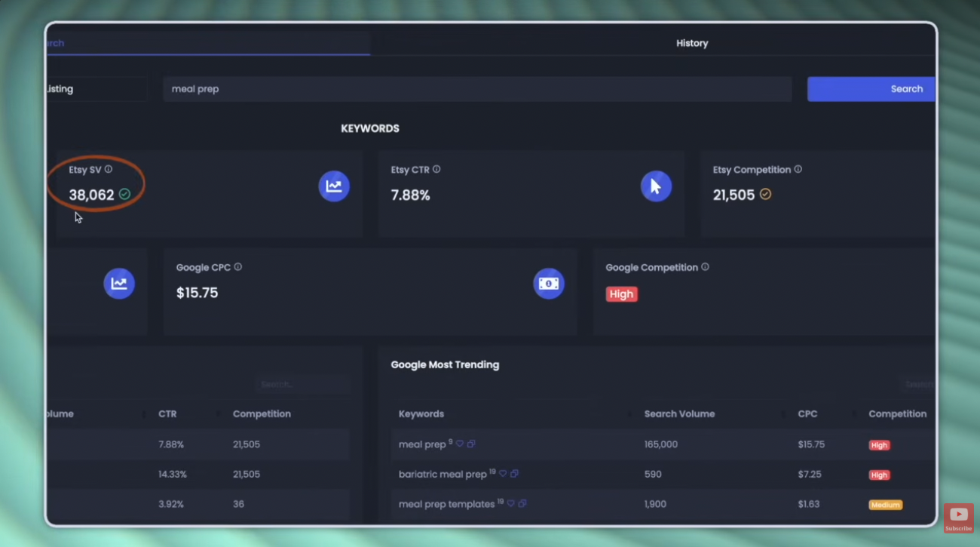Sort the left table by the CTR column
This screenshot has height=547, width=980.
[167, 413]
